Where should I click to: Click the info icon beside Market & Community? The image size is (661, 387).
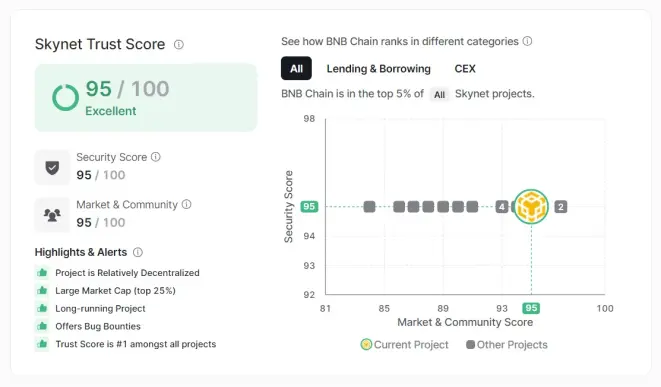pyautogui.click(x=186, y=204)
